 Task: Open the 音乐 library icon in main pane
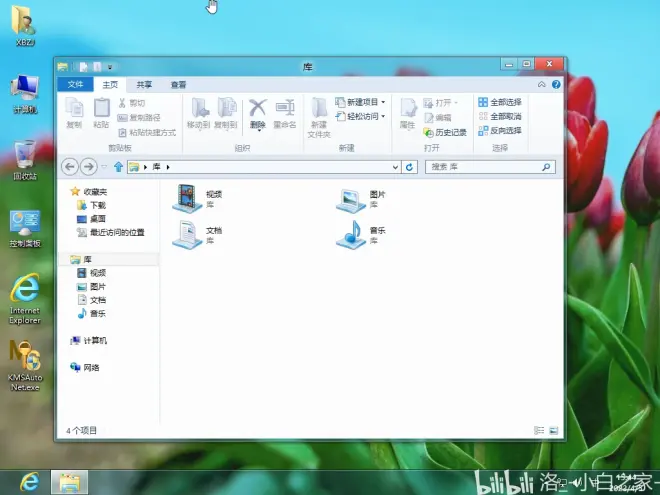(352, 234)
